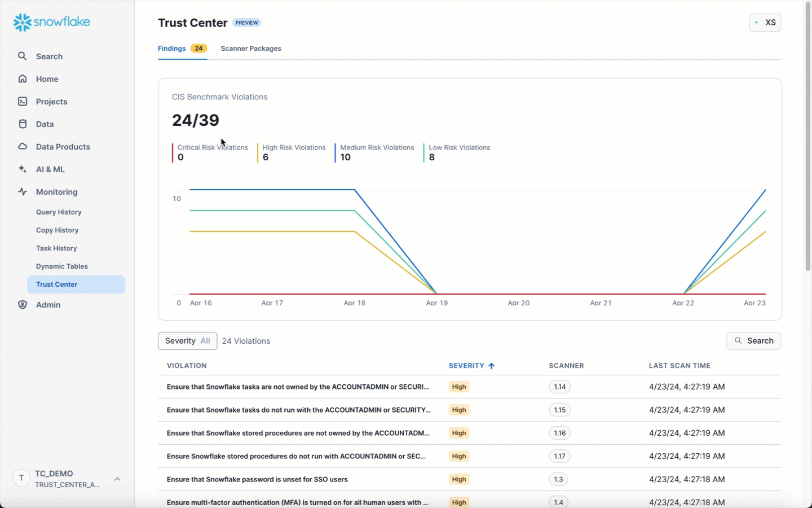Click the Search button above violations table

(x=753, y=341)
